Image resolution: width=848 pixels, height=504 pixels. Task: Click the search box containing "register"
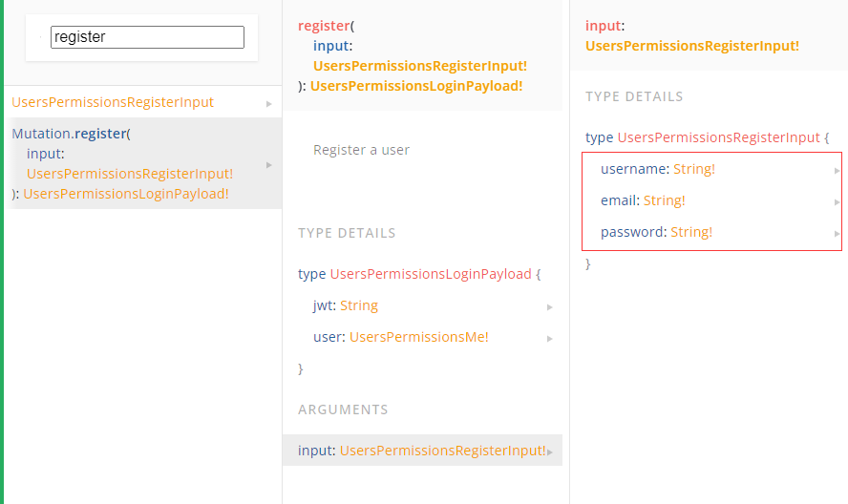(147, 37)
